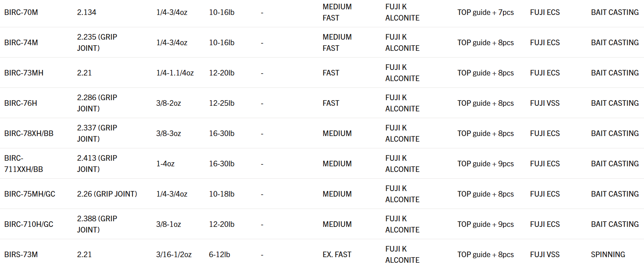
Task: Click the BIRS-73M model name
Action: (21, 255)
